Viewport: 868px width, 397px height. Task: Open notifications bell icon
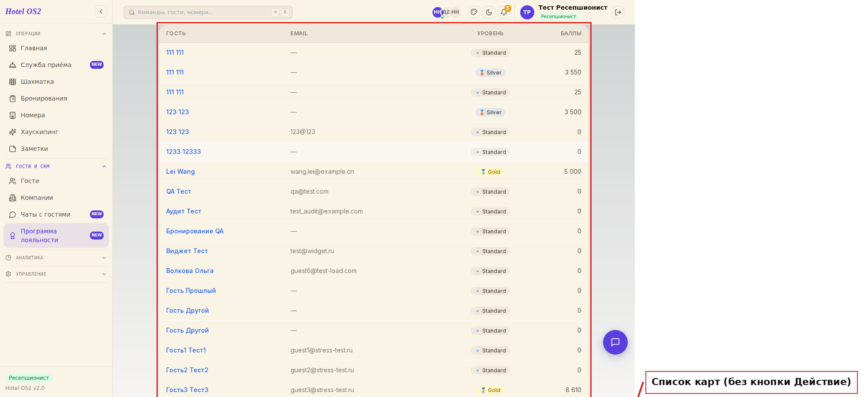pyautogui.click(x=504, y=12)
